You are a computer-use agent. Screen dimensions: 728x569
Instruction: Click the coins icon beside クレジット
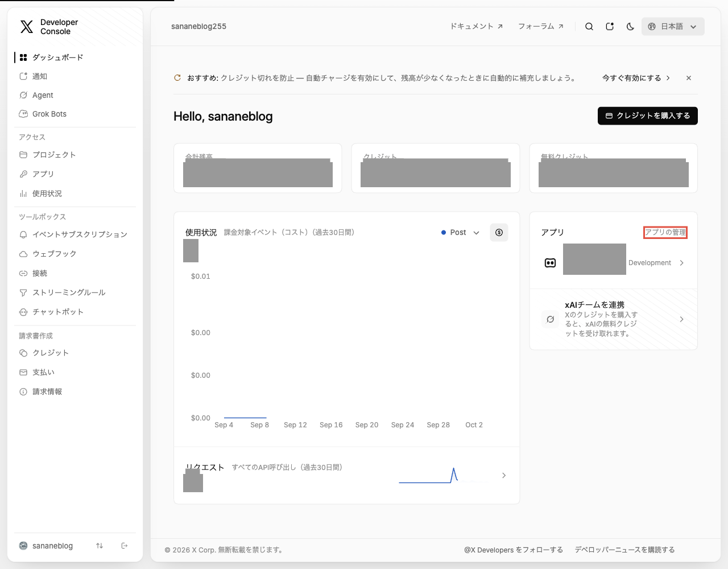[23, 353]
